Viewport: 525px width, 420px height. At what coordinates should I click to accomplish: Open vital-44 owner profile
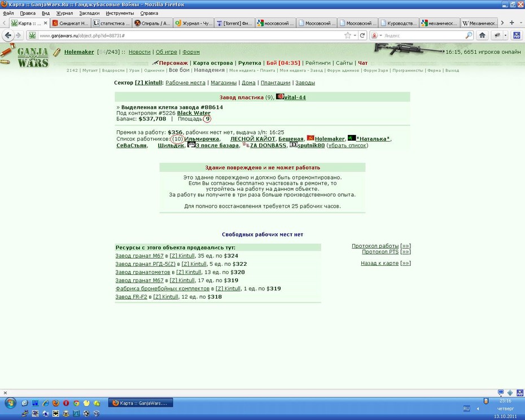pyautogui.click(x=295, y=98)
